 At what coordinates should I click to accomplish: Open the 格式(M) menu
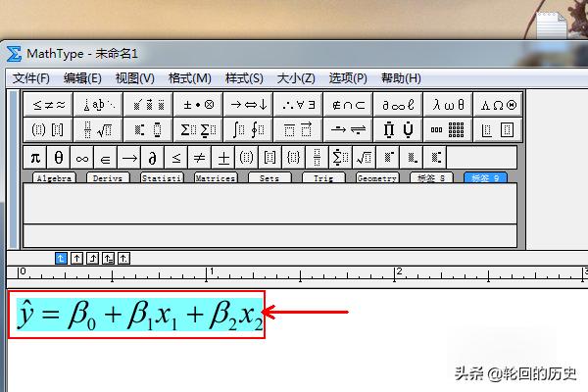189,78
